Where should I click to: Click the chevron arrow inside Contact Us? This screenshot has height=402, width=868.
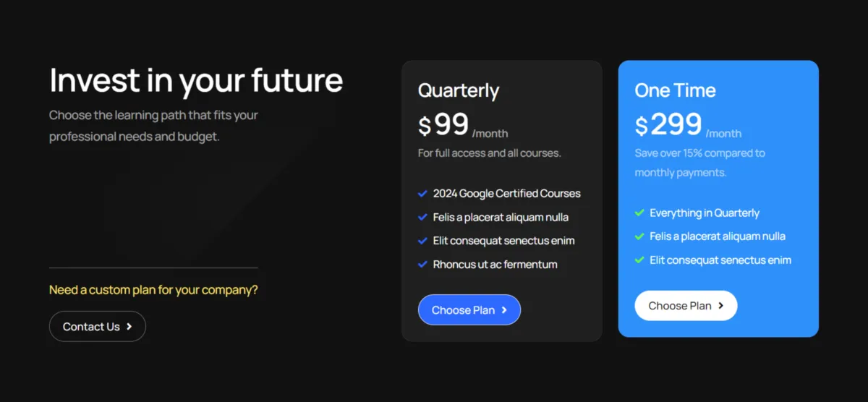[x=129, y=327]
